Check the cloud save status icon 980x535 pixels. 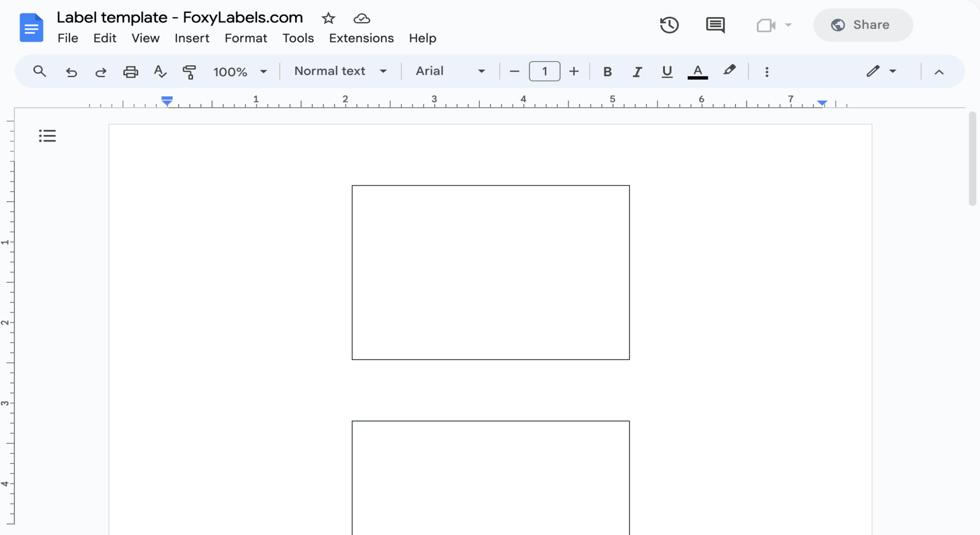tap(362, 19)
